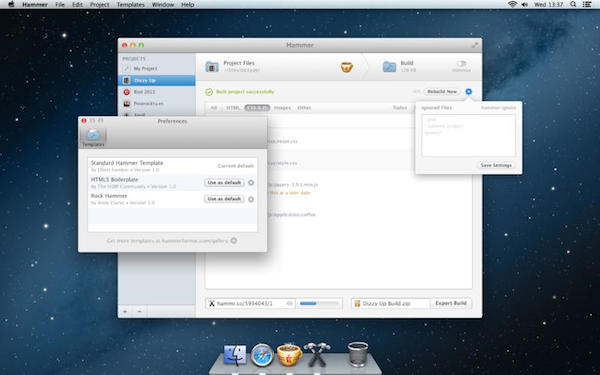Open Hammer bucket app in Dock

pos(290,354)
